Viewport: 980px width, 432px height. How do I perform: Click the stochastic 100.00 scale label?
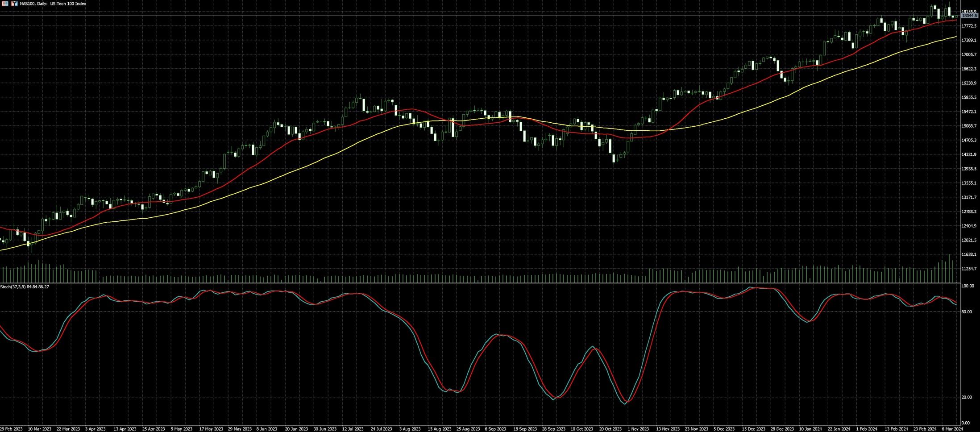[x=968, y=286]
